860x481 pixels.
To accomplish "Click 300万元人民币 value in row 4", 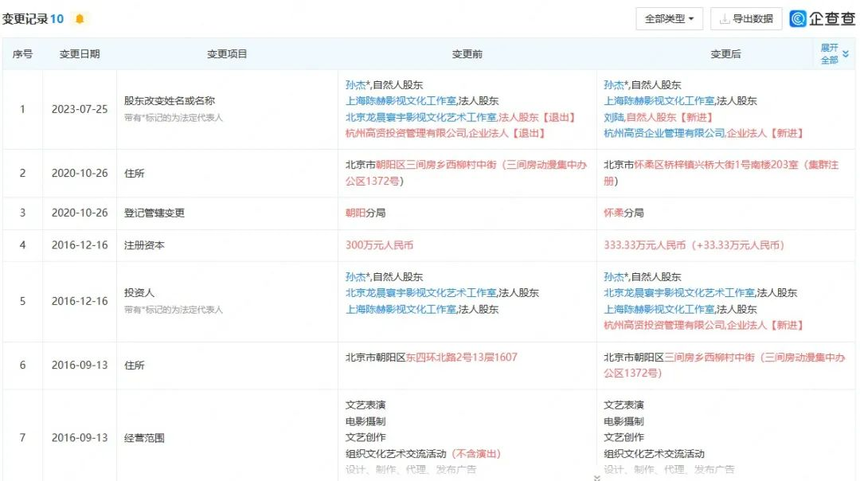I will [x=380, y=245].
